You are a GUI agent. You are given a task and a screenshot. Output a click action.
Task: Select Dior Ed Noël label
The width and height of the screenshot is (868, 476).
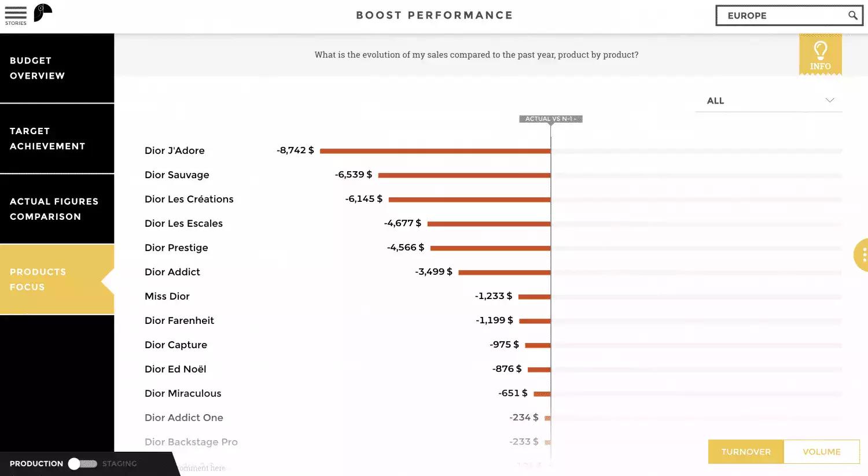click(175, 369)
